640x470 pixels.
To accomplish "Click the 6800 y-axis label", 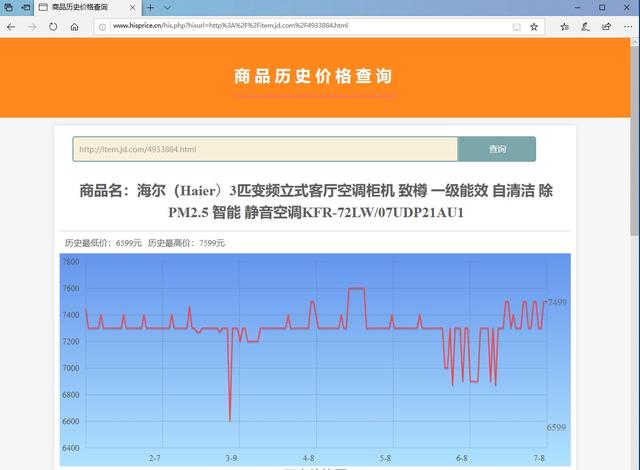I will [71, 395].
